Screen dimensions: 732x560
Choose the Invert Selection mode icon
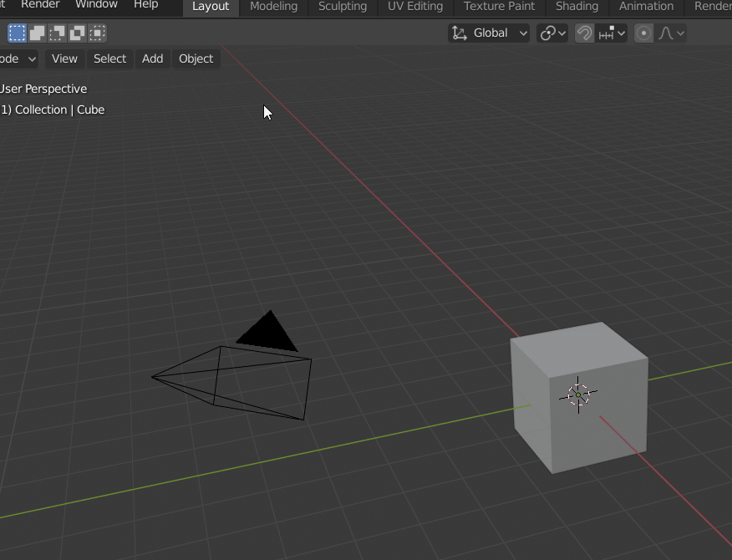click(x=78, y=33)
